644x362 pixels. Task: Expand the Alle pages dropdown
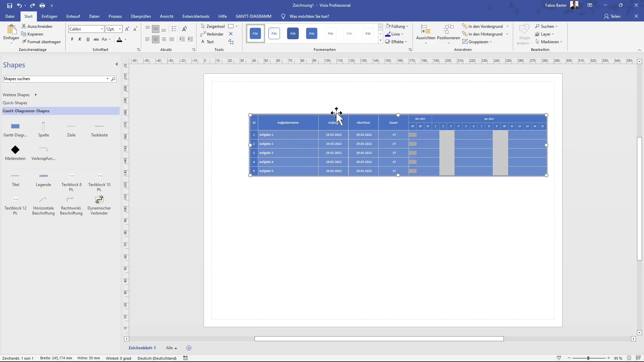tap(171, 348)
